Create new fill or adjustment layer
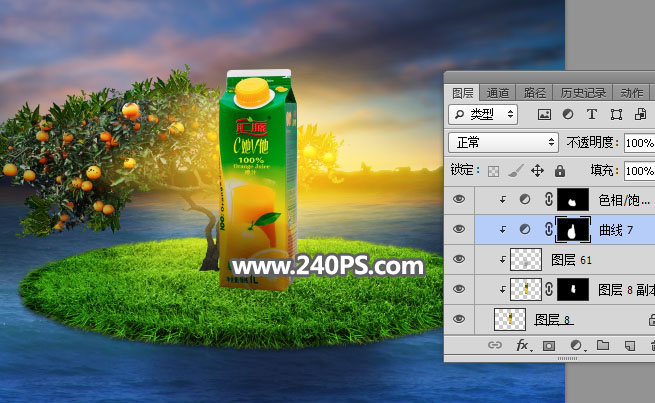The height and width of the screenshot is (403, 655). point(575,345)
